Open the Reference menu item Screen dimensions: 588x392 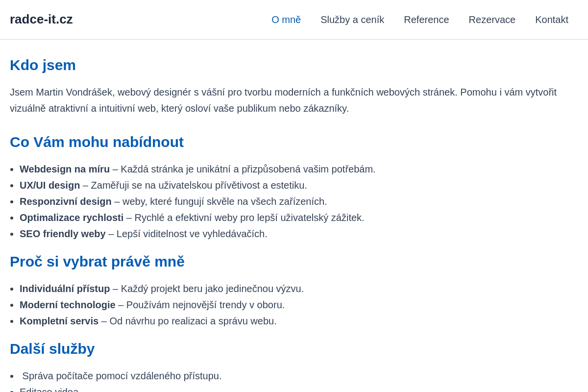point(426,20)
